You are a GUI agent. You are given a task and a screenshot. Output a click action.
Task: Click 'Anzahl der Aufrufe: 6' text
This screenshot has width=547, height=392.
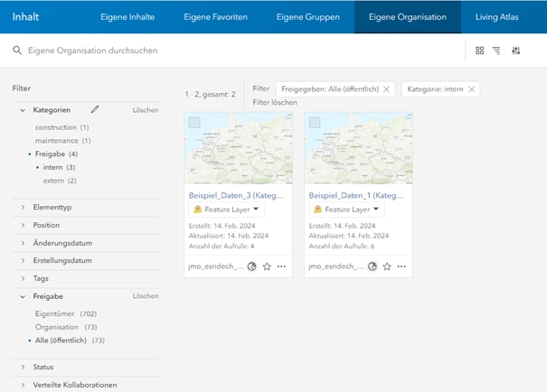click(x=342, y=246)
